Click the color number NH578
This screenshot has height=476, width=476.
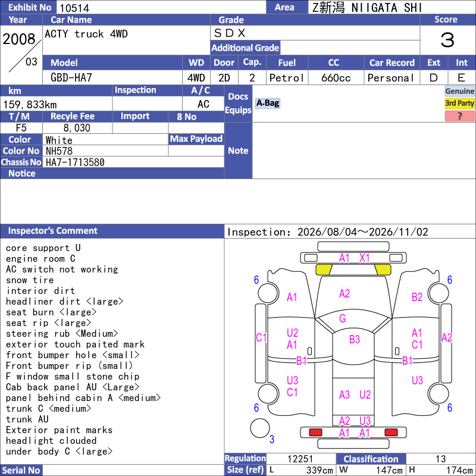pyautogui.click(x=59, y=151)
